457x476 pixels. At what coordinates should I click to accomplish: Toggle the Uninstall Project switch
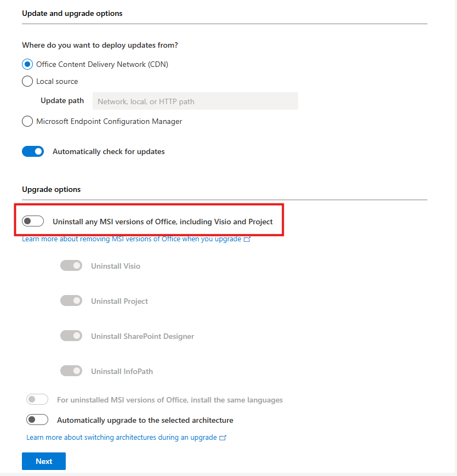click(71, 301)
